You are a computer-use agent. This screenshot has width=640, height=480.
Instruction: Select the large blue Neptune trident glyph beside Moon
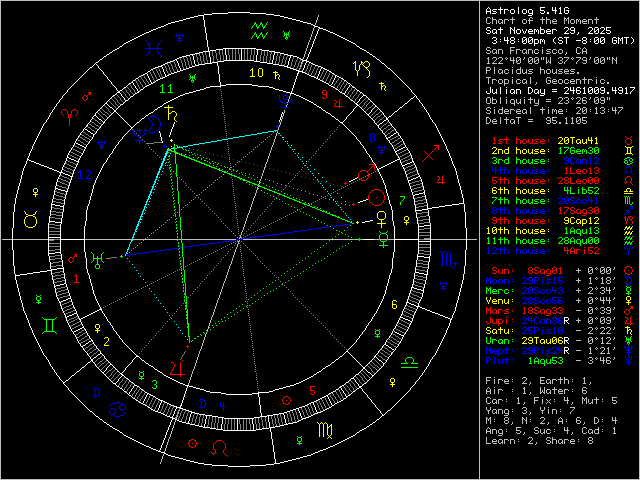140,136
